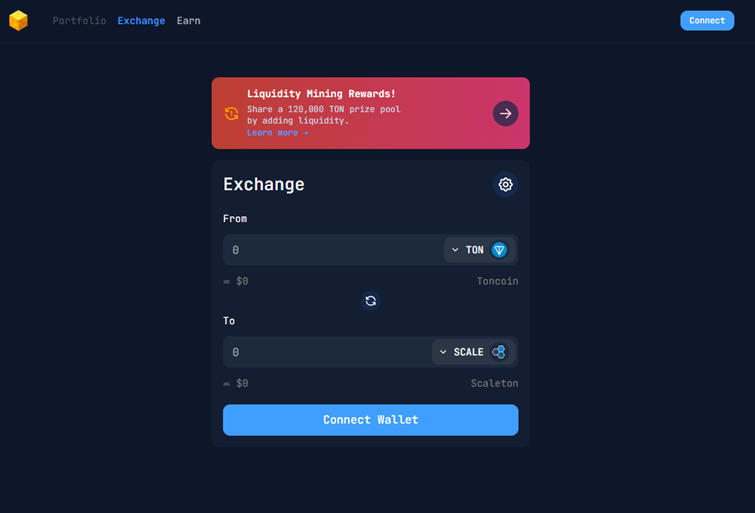755x513 pixels.
Task: Click the To amount input field
Action: [327, 352]
